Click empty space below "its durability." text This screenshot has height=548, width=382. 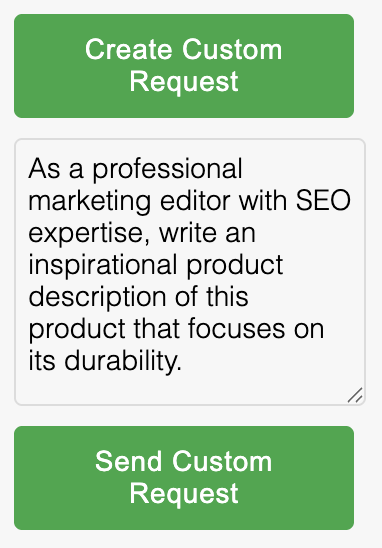point(190,390)
